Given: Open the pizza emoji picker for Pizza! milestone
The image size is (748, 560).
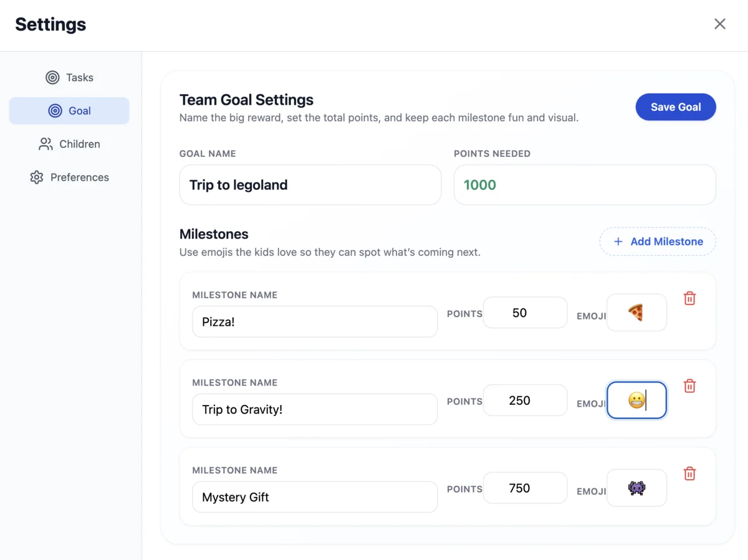Looking at the screenshot, I should (636, 313).
